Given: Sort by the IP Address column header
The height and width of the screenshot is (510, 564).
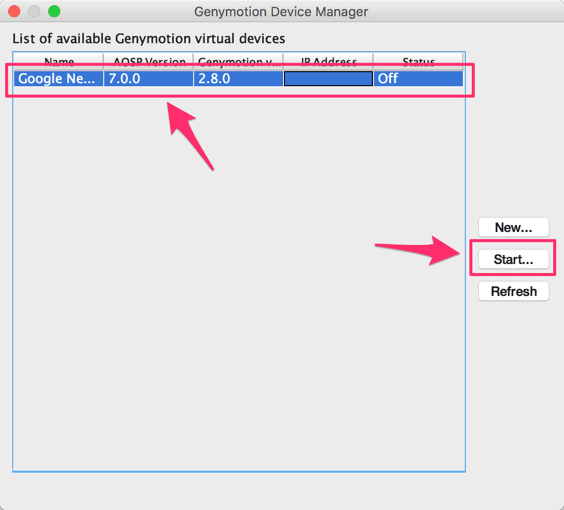Looking at the screenshot, I should [328, 62].
